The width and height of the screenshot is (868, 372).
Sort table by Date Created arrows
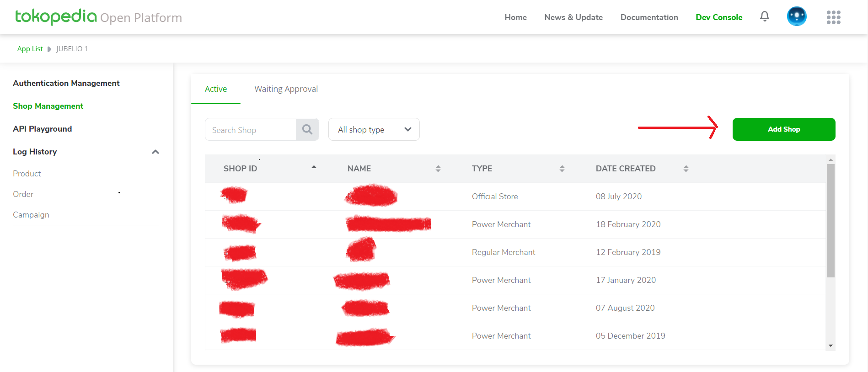[686, 169]
